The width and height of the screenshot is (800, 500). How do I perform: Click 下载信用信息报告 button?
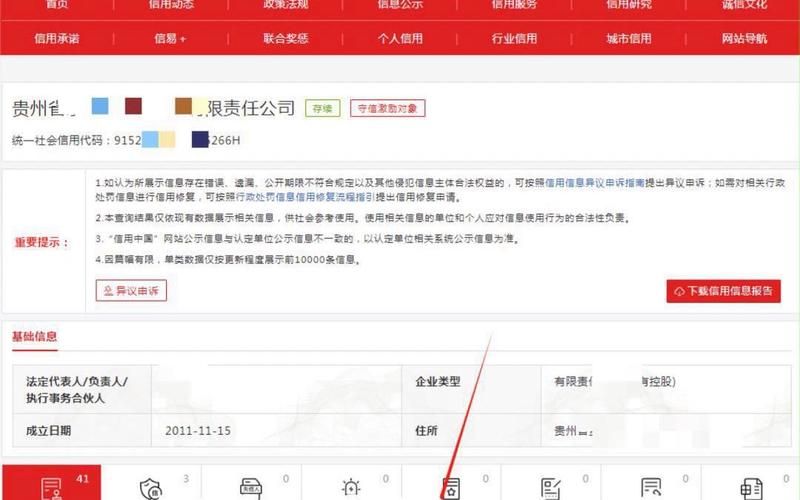tap(723, 291)
